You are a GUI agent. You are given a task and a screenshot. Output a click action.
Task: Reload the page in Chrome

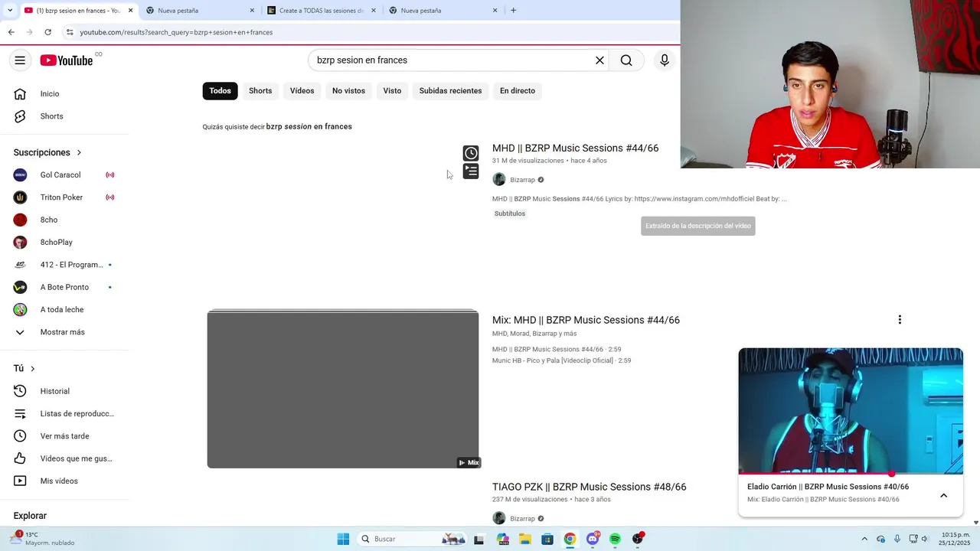click(x=47, y=32)
